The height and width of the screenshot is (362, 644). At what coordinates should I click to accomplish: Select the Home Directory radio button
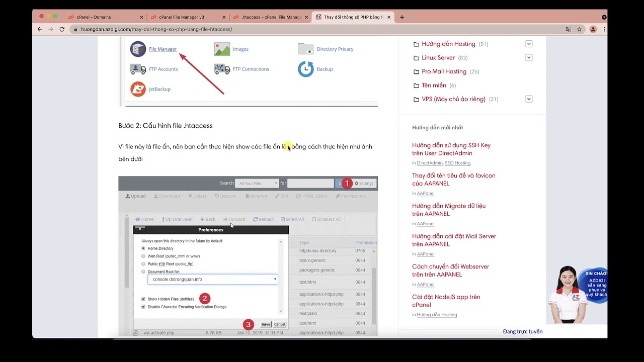[x=143, y=248]
